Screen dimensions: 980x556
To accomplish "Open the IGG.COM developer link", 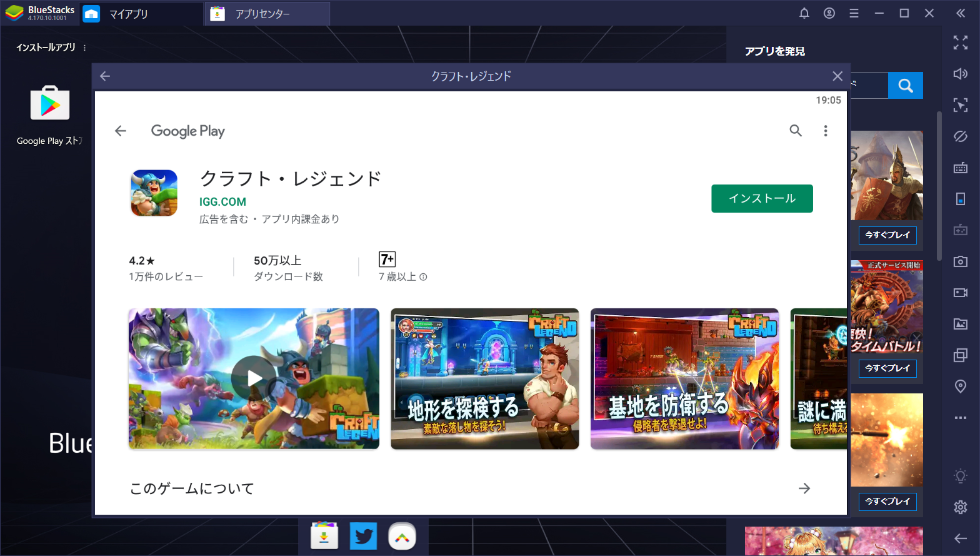I will tap(222, 202).
